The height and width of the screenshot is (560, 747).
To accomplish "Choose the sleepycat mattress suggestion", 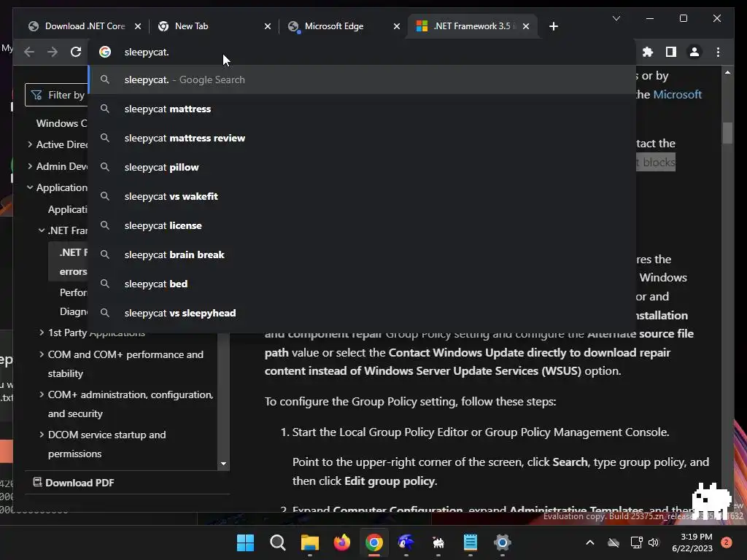I will click(362, 109).
